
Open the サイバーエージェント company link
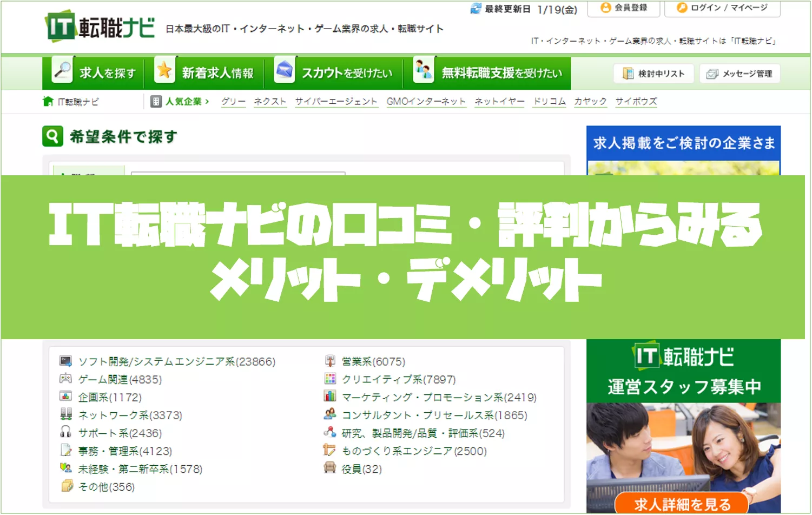pyautogui.click(x=336, y=101)
